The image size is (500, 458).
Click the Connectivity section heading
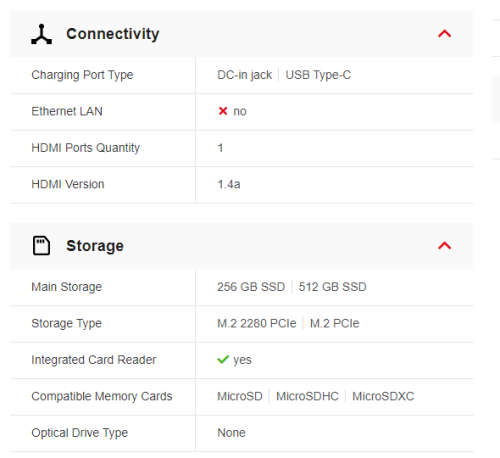113,34
